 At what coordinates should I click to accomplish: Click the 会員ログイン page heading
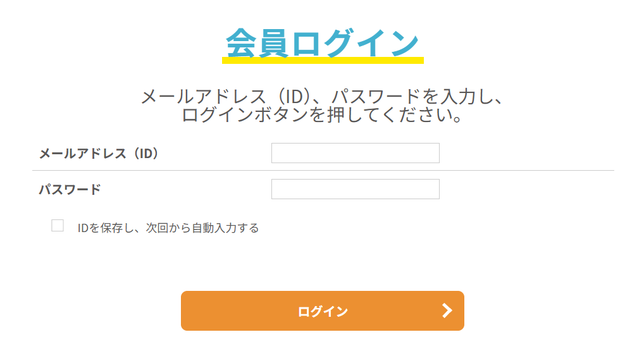point(322,43)
